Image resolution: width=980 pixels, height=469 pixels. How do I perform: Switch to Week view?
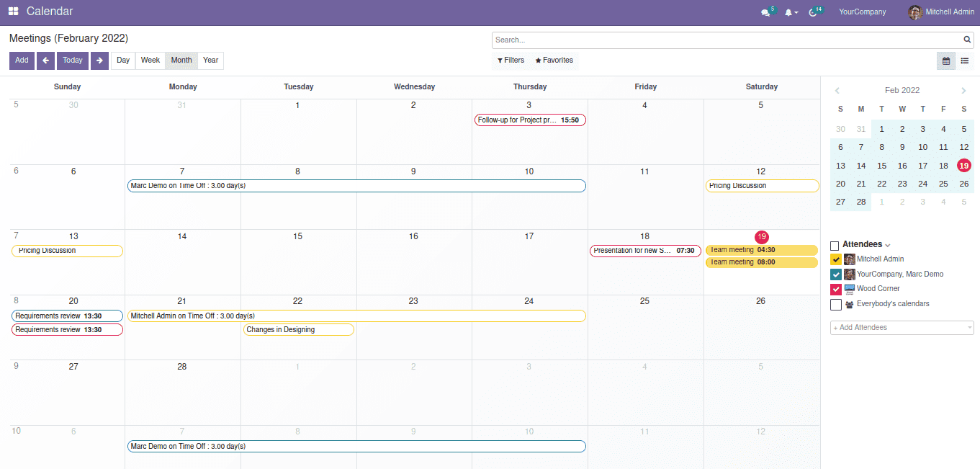150,61
